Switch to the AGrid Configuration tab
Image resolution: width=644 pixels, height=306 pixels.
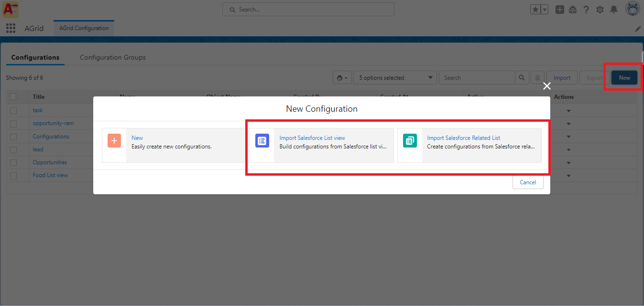coord(84,28)
